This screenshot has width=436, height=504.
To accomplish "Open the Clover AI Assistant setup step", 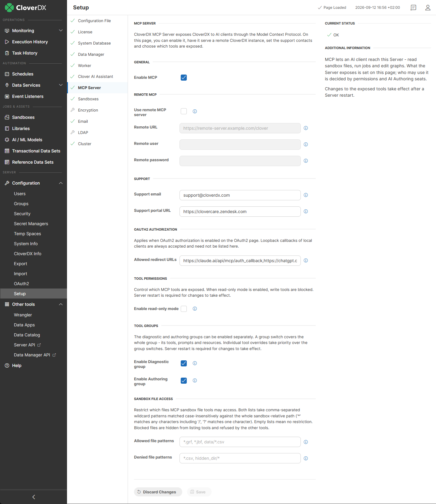I will (x=97, y=77).
